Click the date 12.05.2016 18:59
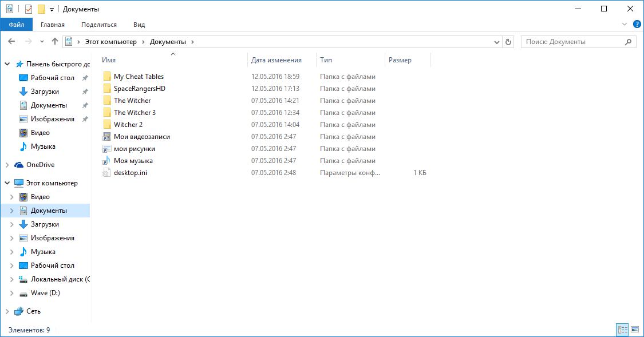Viewport: 644px width, 337px height. pos(275,76)
